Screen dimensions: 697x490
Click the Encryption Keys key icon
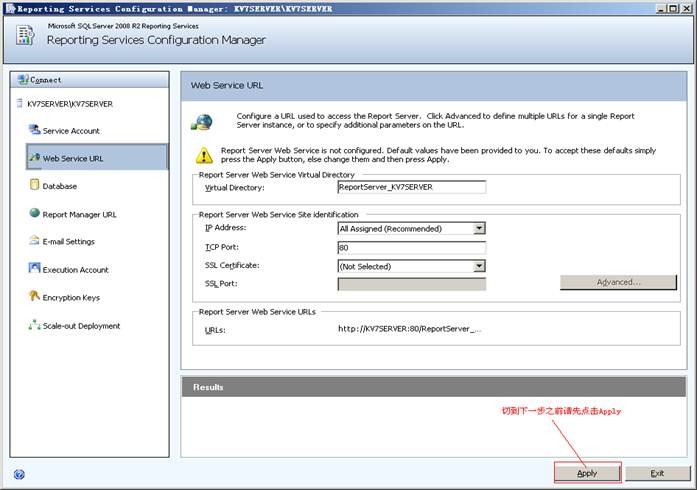coord(34,296)
